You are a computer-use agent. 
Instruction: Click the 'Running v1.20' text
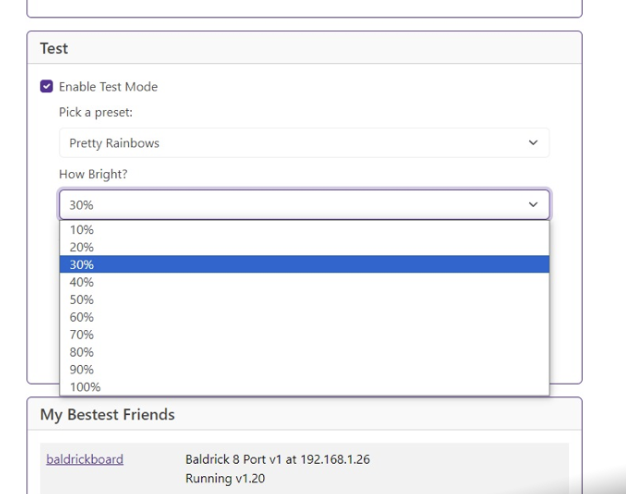point(225,478)
